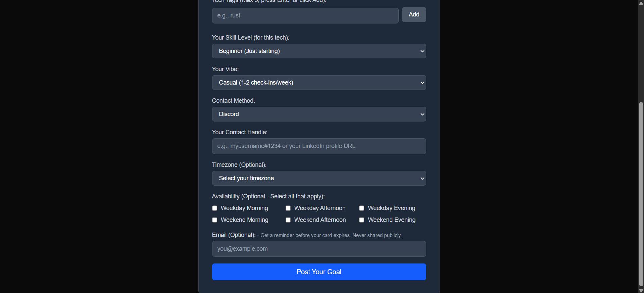
Task: Click the scrollbar up arrow
Action: pos(640,3)
